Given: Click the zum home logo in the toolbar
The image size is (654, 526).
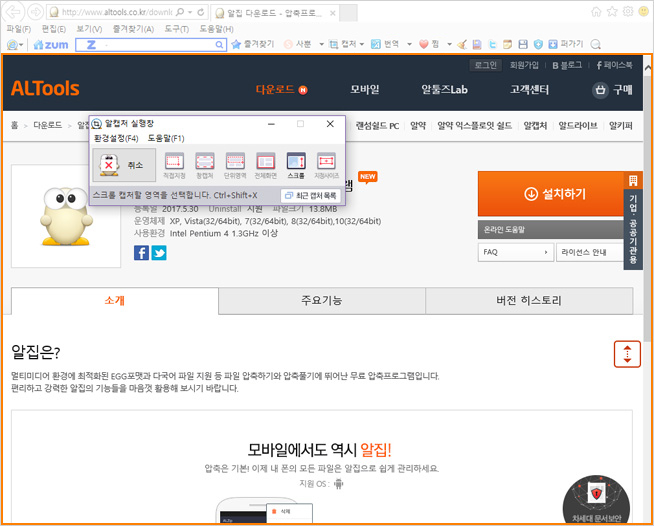Looking at the screenshot, I should click(x=51, y=44).
